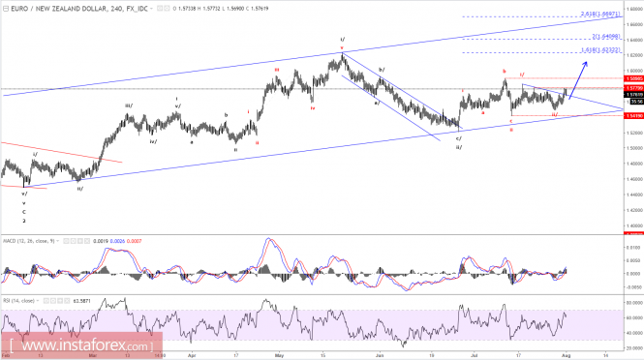Viewport: 644px width, 360px height.
Task: Select the 2.618 Fibonacci extension label
Action: (x=600, y=14)
